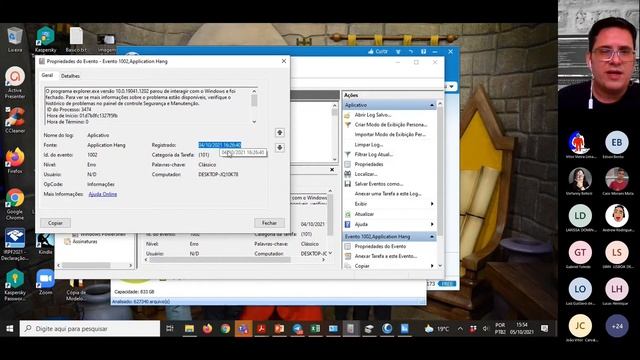Screen dimensions: 640x360
Task: Choose Criar Modo de Exibição Personalizado action
Action: point(391,125)
